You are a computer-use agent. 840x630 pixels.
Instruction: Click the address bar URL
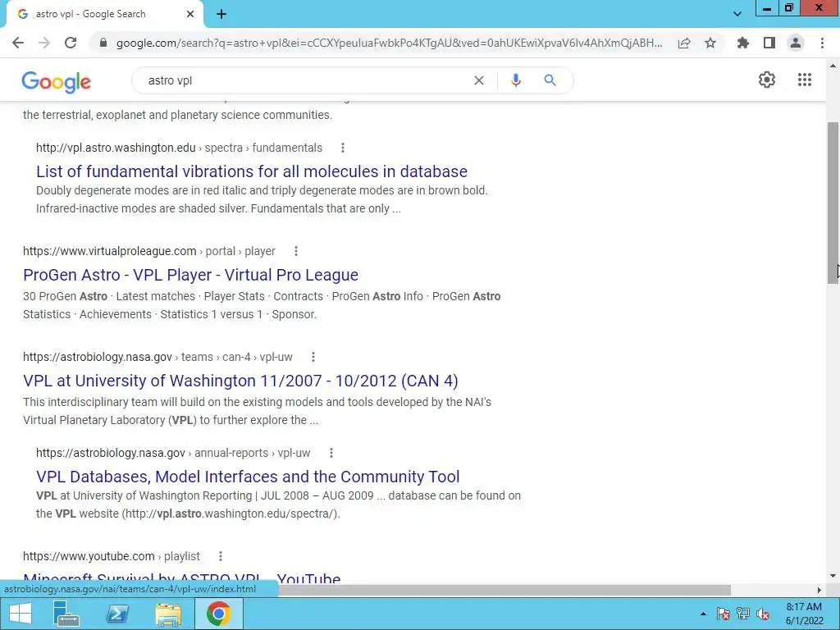coord(389,43)
